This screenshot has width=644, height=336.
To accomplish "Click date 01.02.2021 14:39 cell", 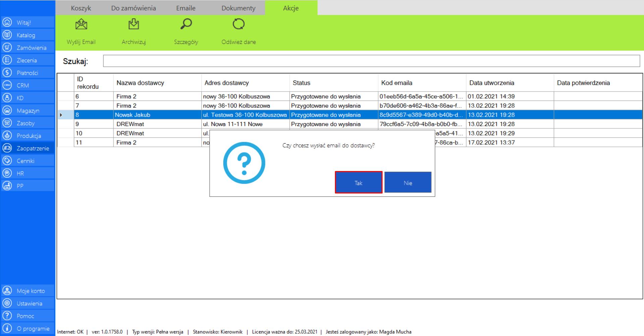I will tap(510, 96).
